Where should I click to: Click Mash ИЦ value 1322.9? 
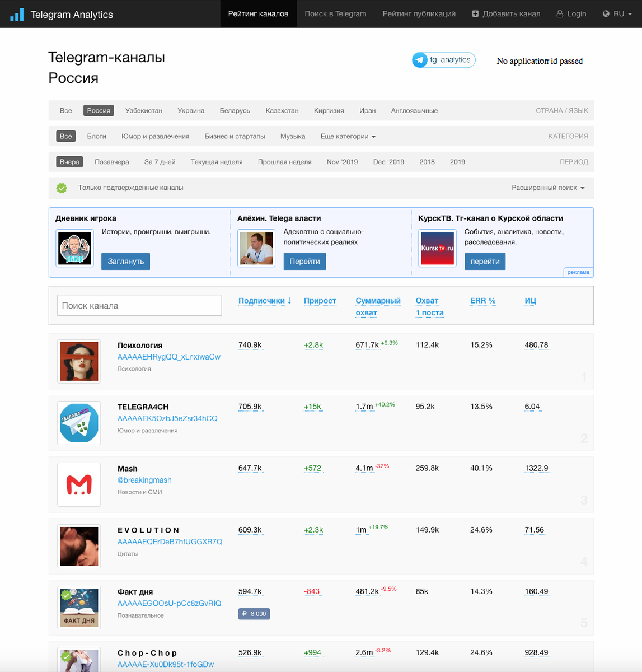537,468
